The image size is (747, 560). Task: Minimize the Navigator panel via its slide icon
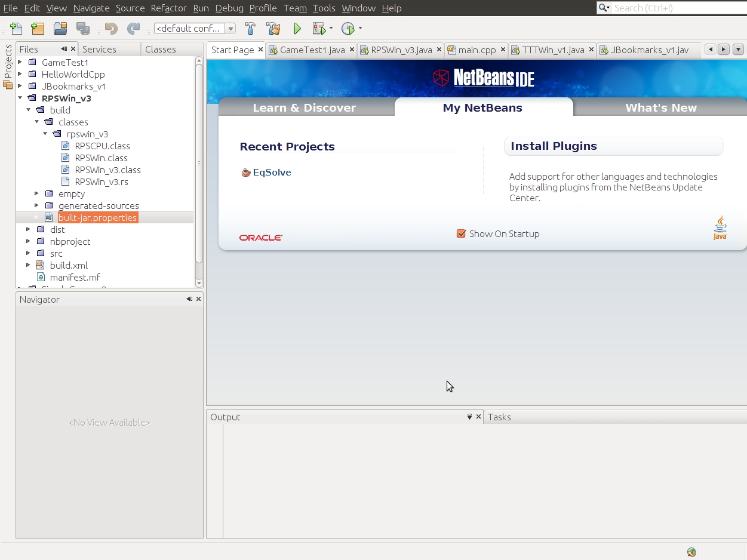tap(189, 299)
